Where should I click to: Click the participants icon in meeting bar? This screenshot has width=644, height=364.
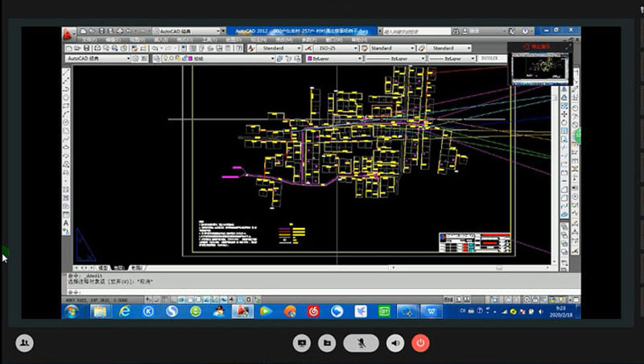pos(24,343)
